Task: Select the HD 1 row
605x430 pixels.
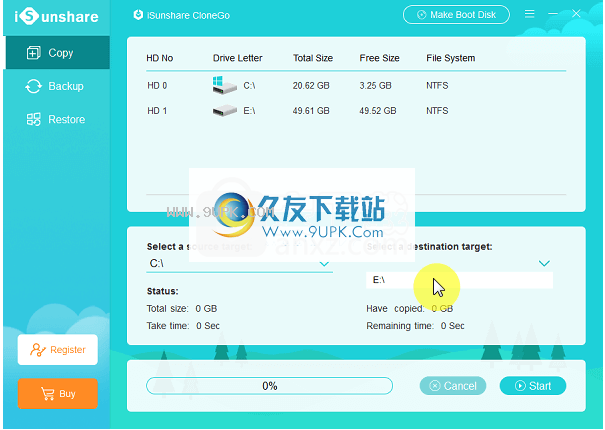Action: click(x=356, y=111)
